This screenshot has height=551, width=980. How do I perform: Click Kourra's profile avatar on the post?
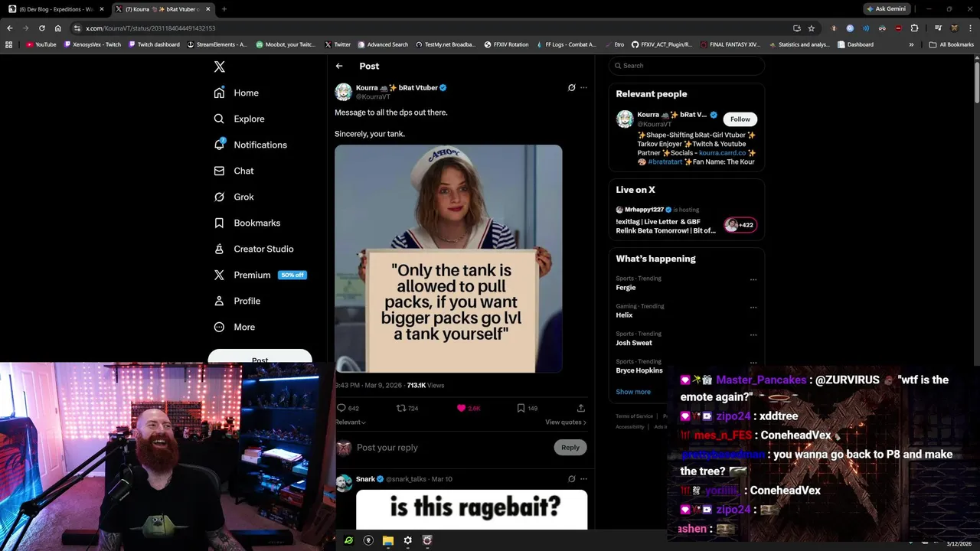[344, 92]
